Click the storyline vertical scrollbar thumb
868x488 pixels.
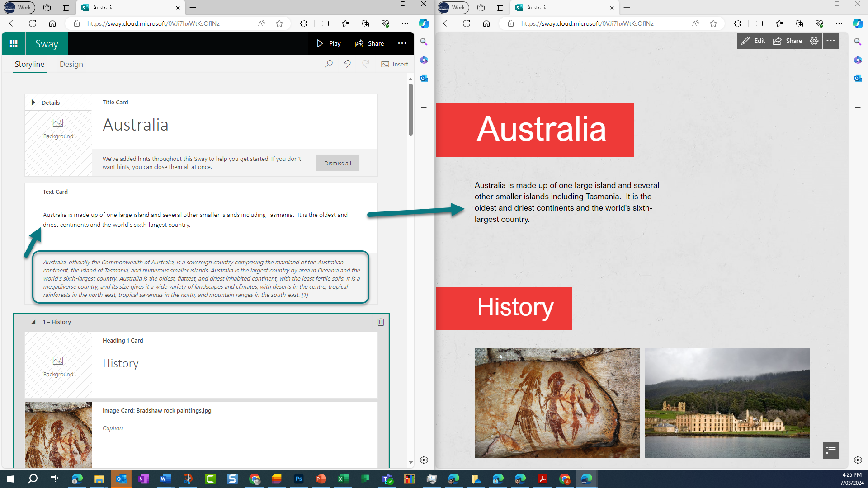[410, 109]
